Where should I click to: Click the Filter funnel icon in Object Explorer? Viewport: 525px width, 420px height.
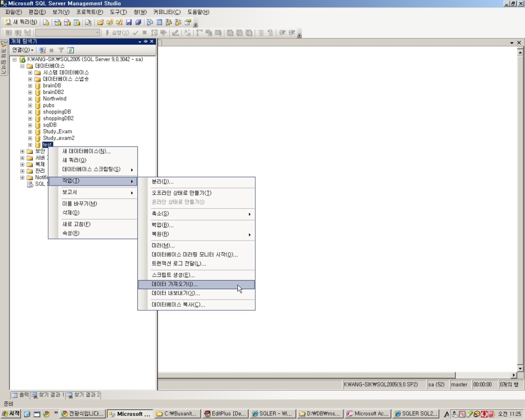point(61,50)
